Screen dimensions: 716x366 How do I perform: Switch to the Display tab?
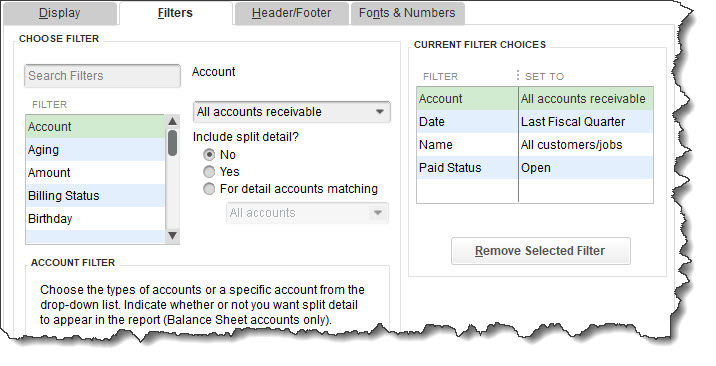tap(60, 13)
